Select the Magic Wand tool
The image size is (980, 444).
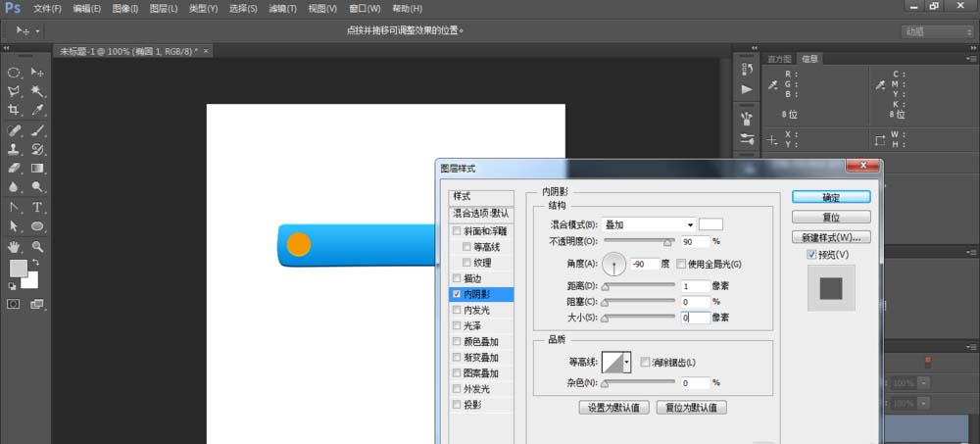click(37, 91)
